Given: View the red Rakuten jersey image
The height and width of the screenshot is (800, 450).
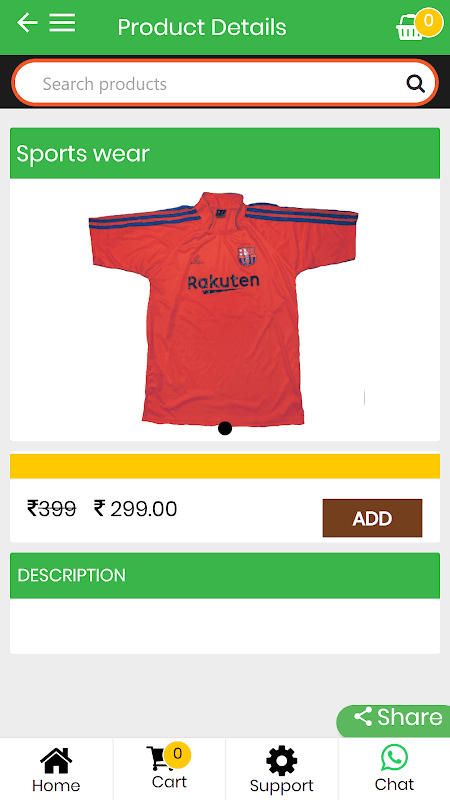Looking at the screenshot, I should pyautogui.click(x=223, y=308).
